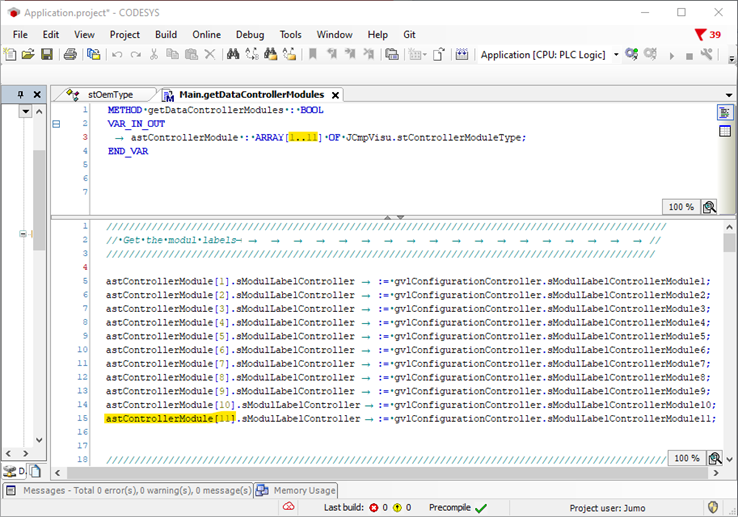Image resolution: width=738 pixels, height=517 pixels.
Task: Open project using the folder icon
Action: (x=28, y=54)
